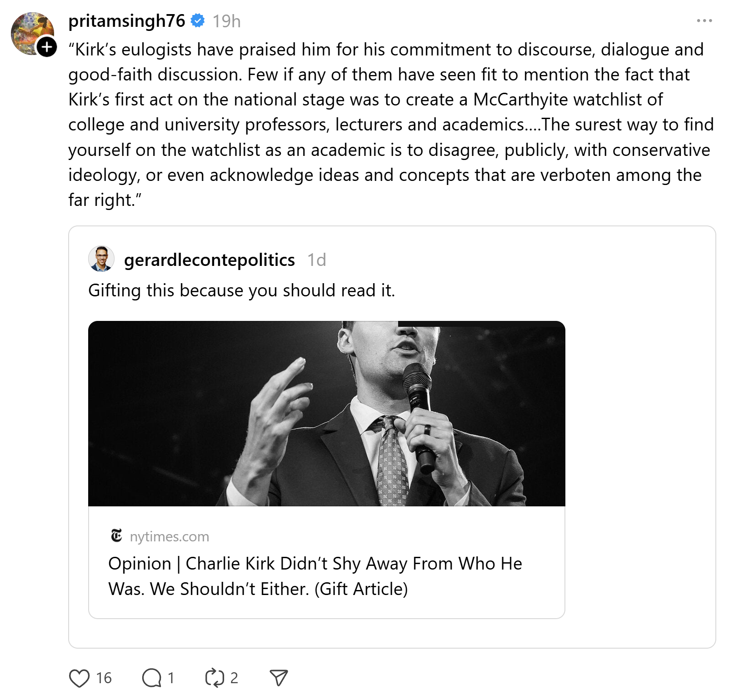View the 16 likes count

pos(104,678)
